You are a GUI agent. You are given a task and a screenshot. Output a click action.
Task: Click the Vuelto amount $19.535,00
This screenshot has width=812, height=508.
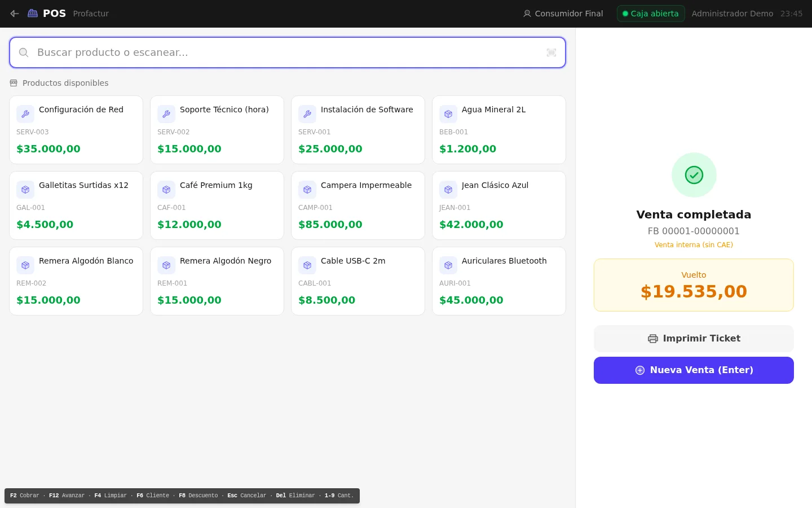694,292
